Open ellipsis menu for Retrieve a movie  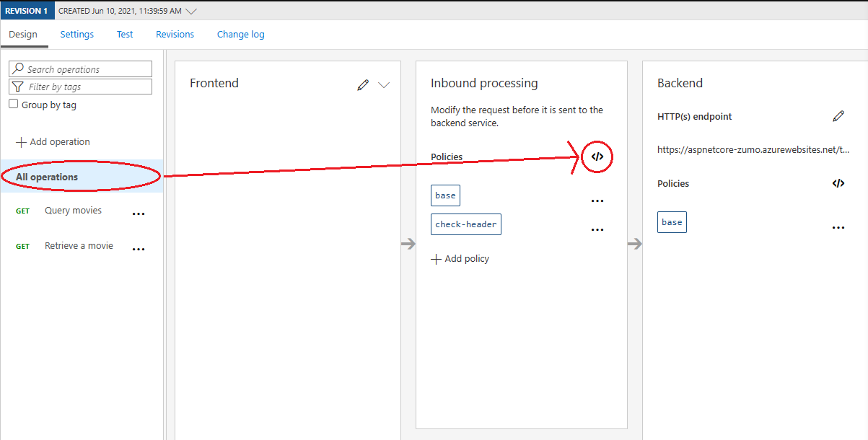(139, 249)
